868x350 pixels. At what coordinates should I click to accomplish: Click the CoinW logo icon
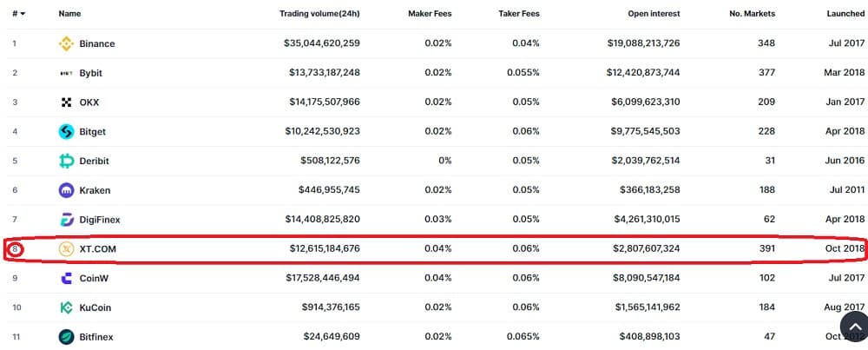pos(67,279)
